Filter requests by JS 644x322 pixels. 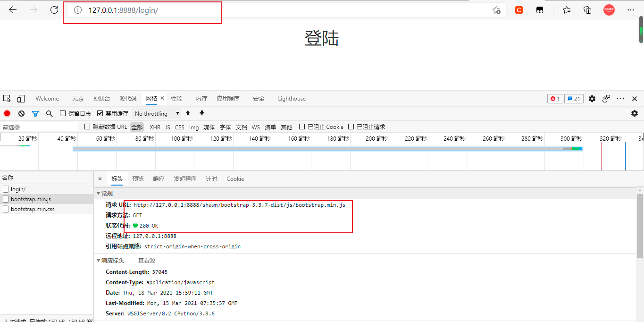pos(167,127)
